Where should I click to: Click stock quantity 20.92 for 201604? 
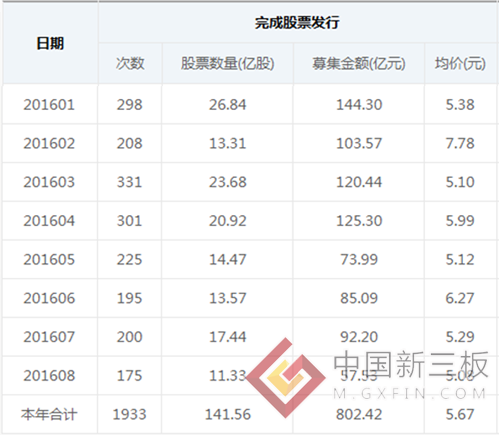point(228,221)
